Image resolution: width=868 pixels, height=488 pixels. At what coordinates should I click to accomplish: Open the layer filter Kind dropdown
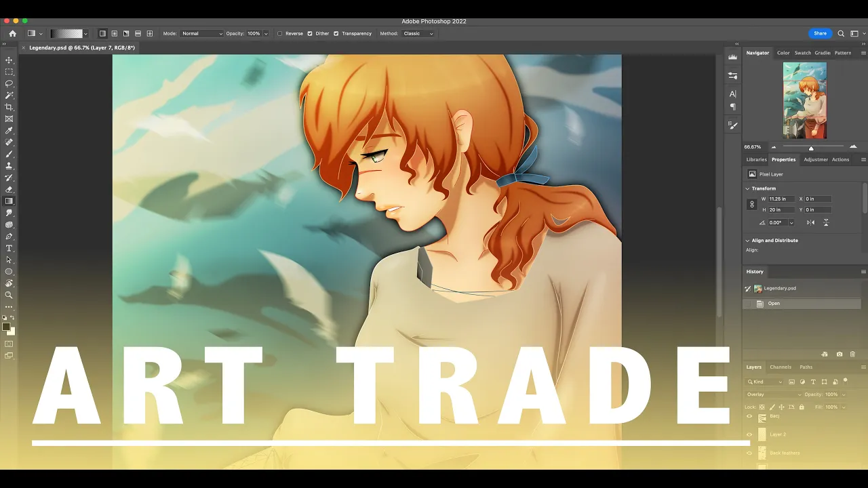765,382
